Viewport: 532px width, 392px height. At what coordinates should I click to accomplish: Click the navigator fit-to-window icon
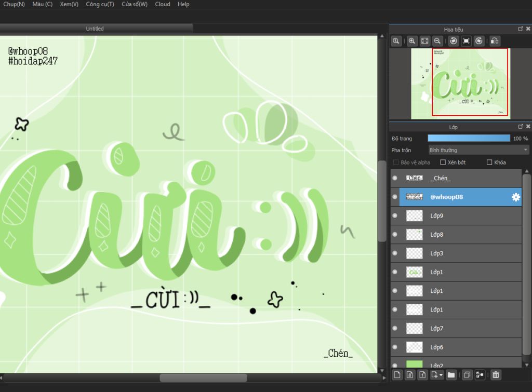(425, 41)
